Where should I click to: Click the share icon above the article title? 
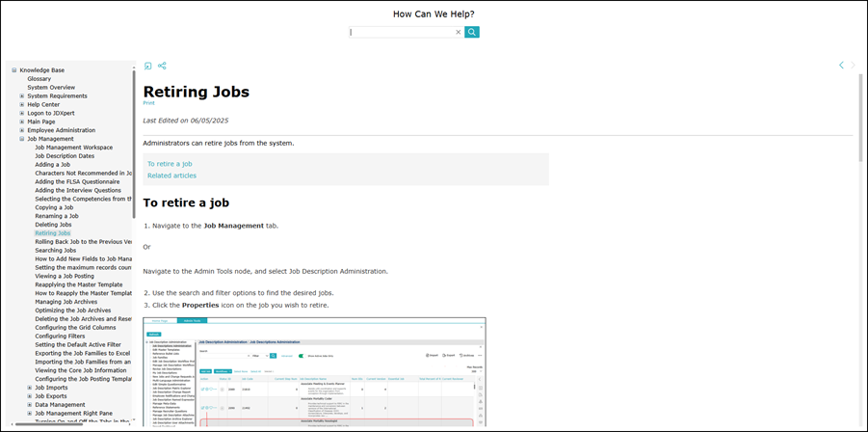[x=162, y=66]
